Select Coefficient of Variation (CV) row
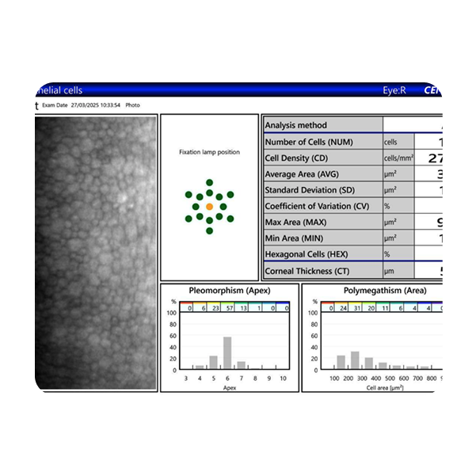Viewport: 476px width, 476px height. point(322,206)
